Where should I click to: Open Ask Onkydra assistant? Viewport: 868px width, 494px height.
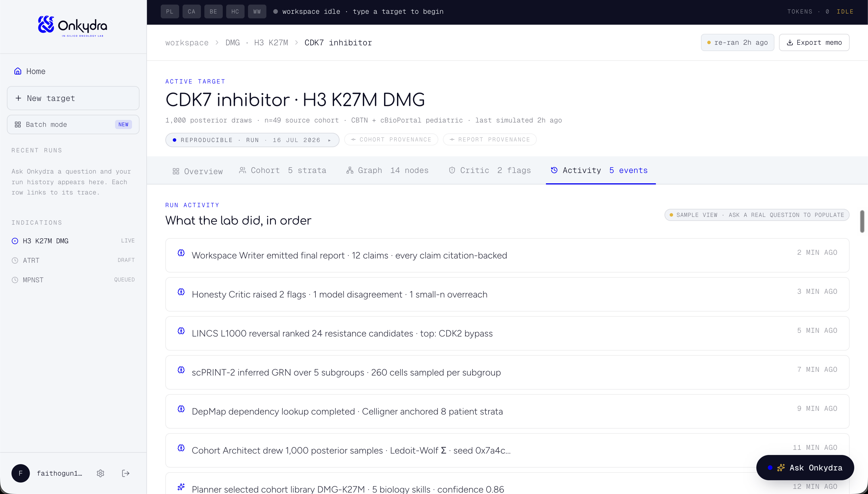pyautogui.click(x=805, y=468)
